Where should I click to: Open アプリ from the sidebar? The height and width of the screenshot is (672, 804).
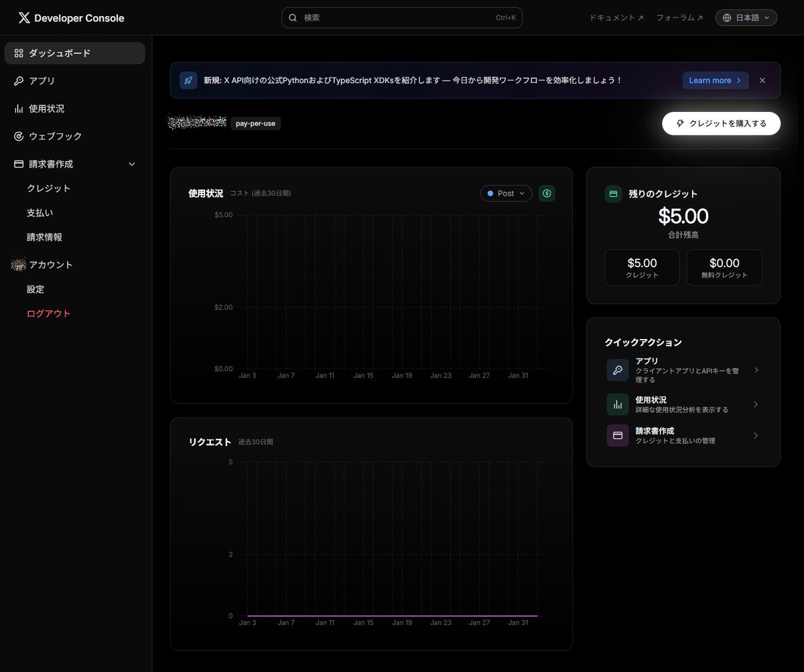tap(75, 81)
